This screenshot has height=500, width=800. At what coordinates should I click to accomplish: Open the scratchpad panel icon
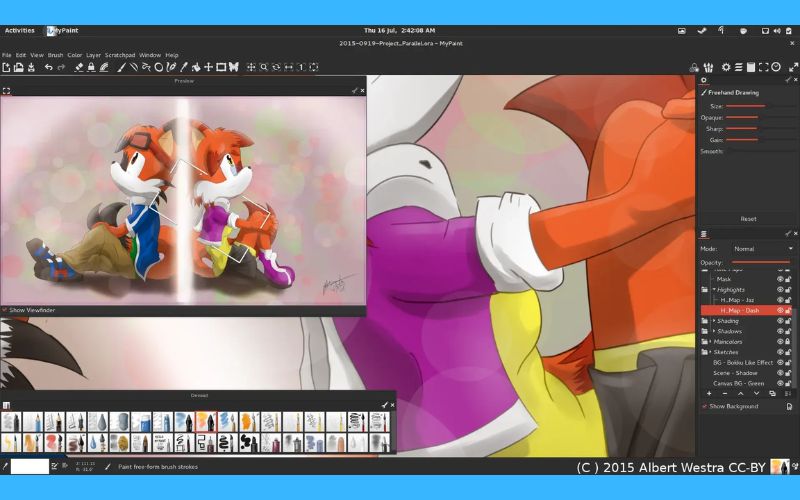pyautogui.click(x=751, y=67)
